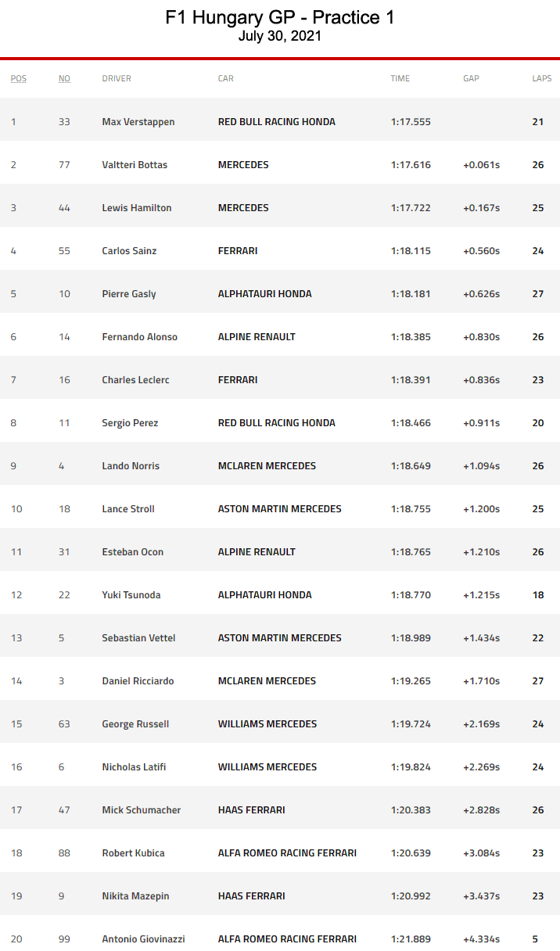Click the TIME column header

click(400, 78)
